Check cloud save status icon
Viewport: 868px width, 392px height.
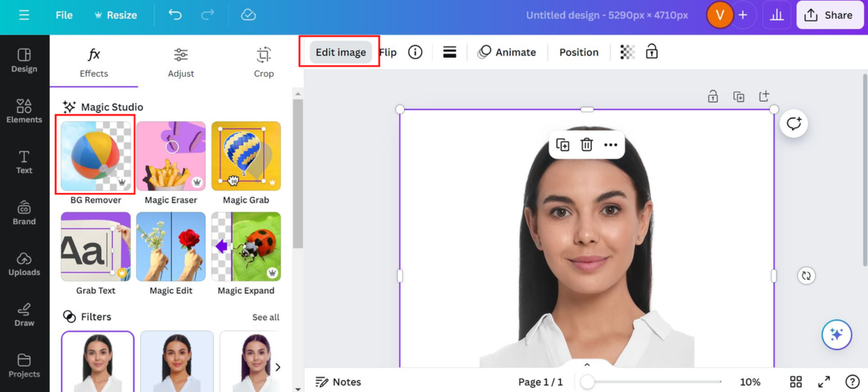pyautogui.click(x=249, y=15)
